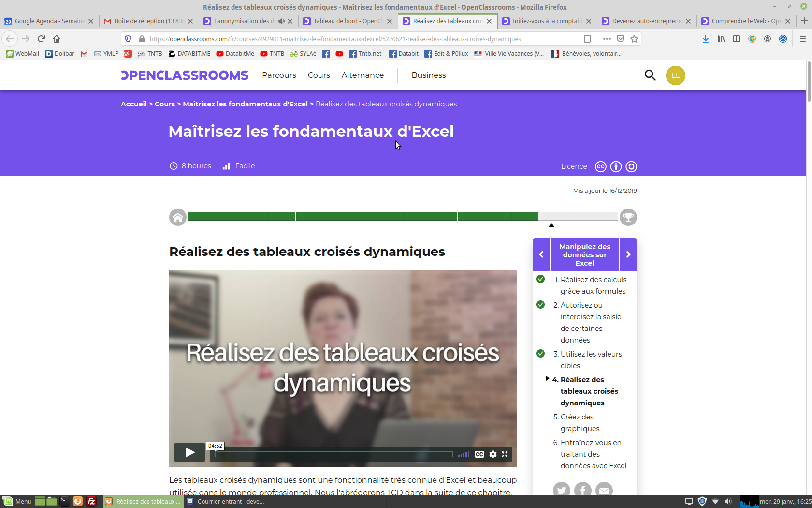812x508 pixels.
Task: Toggle Firefox reader view
Action: tap(587, 39)
